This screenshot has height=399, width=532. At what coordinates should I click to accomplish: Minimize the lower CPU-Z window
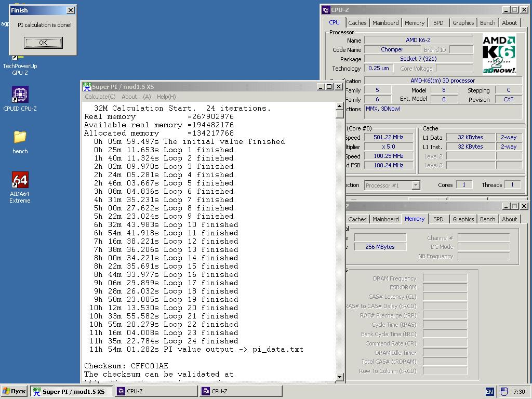coord(506,206)
